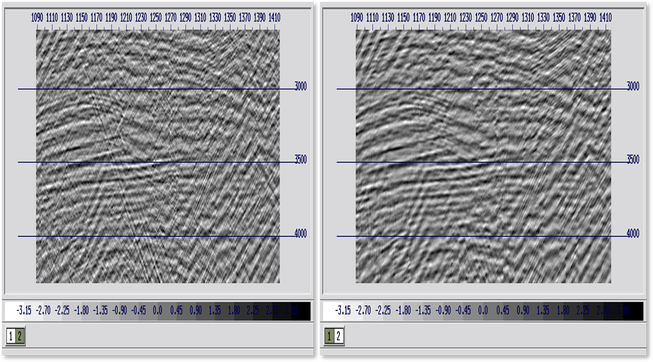Click trace number 1410 on left axis
653x362 pixels.
click(274, 17)
